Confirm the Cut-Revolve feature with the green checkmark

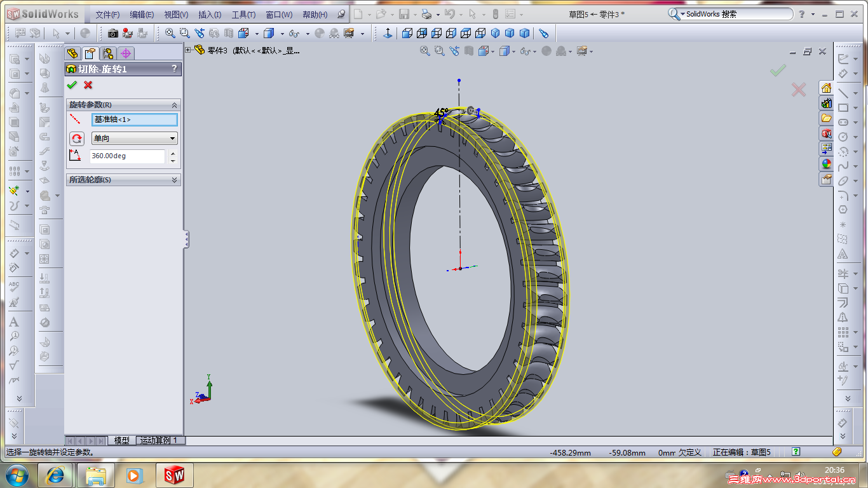coord(72,85)
